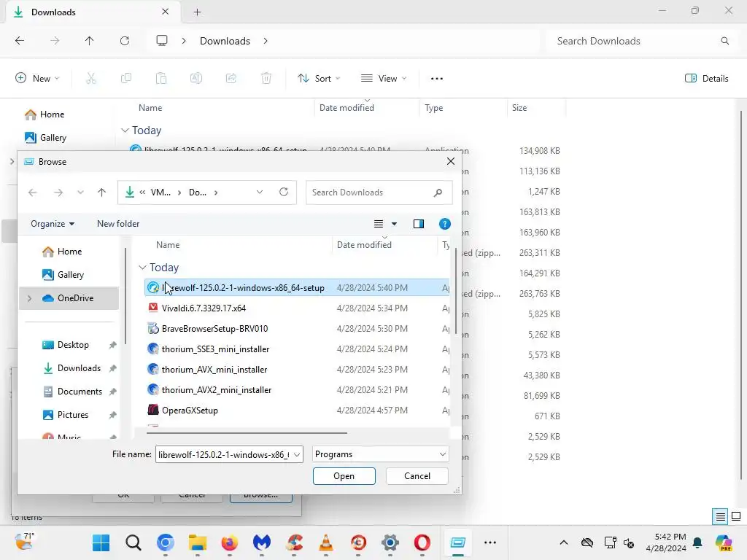The image size is (747, 560).
Task: Click the horizontal scrollbar in Browse file list
Action: (247, 433)
